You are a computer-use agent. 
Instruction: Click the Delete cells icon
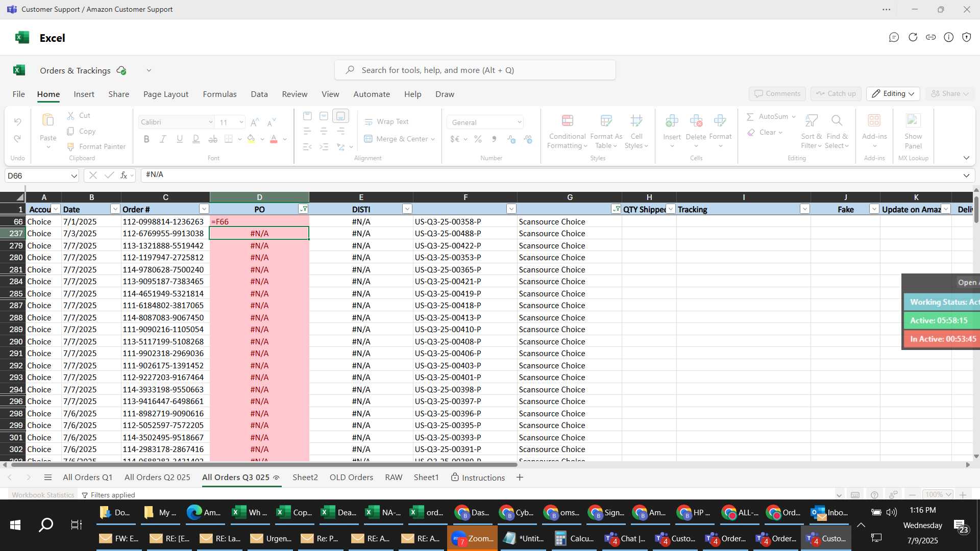696,121
